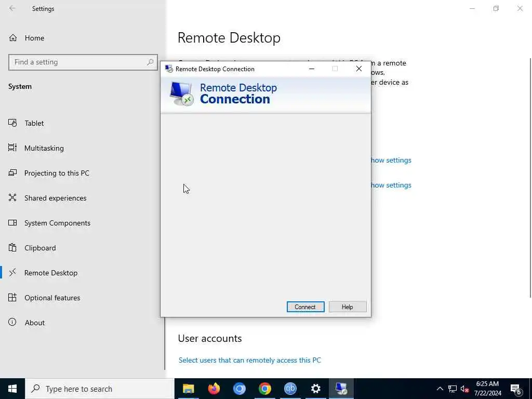
Task: Open Clipboard settings
Action: [x=40, y=248]
